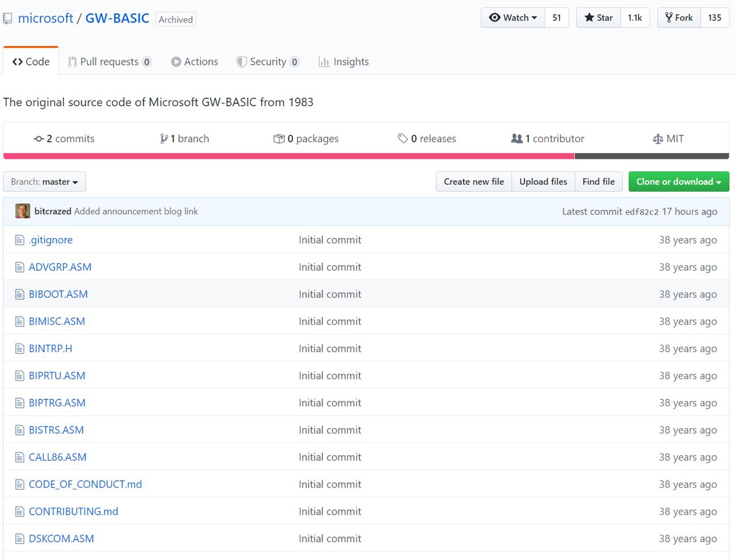Image resolution: width=735 pixels, height=560 pixels.
Task: Click the Fork button
Action: point(679,18)
